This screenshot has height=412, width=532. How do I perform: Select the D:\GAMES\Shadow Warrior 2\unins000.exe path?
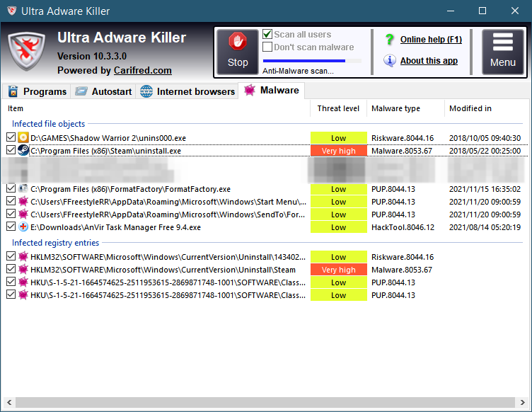(108, 138)
